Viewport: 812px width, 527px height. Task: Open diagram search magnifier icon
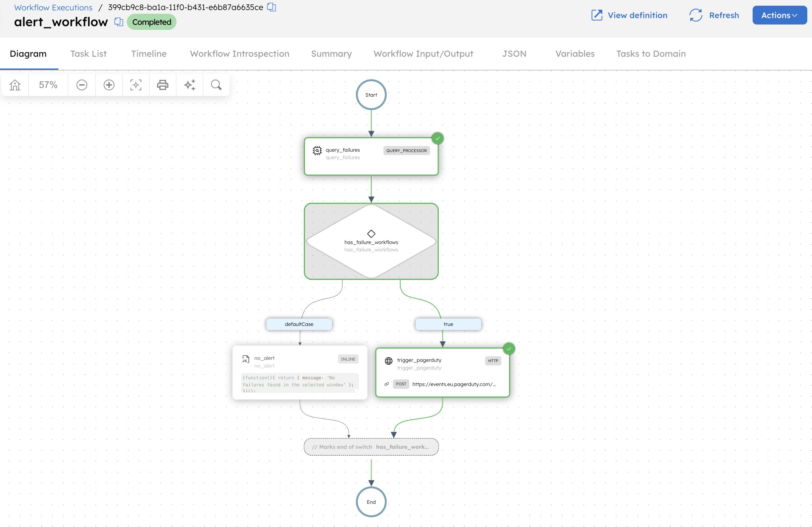(216, 85)
